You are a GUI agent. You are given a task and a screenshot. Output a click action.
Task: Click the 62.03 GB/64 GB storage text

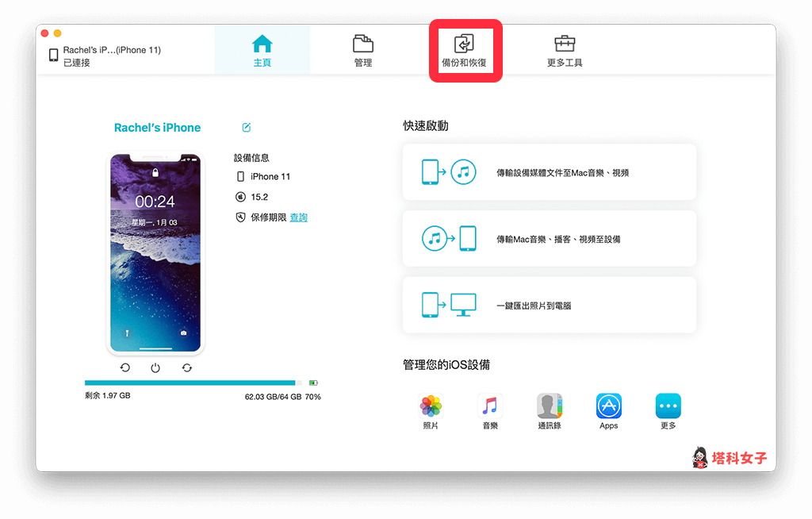coord(273,397)
